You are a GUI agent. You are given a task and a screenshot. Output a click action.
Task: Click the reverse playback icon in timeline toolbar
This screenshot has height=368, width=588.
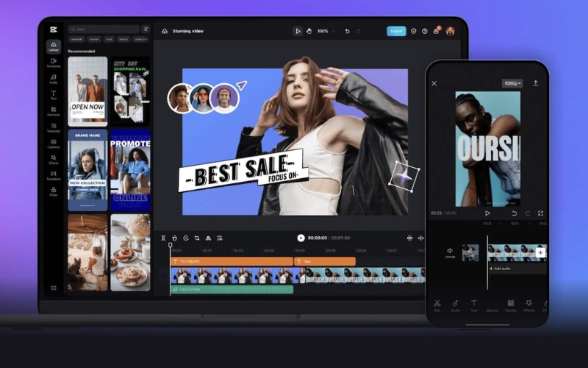[x=186, y=238]
